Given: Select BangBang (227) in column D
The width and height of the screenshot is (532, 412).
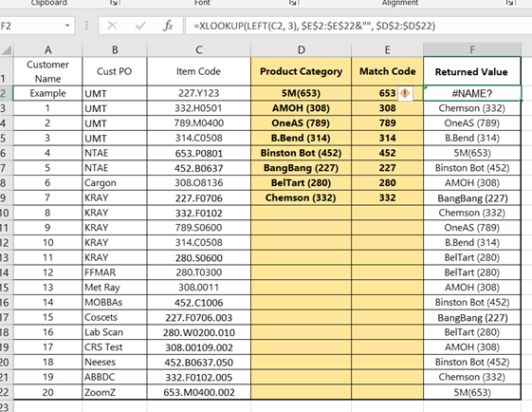Looking at the screenshot, I should [301, 168].
